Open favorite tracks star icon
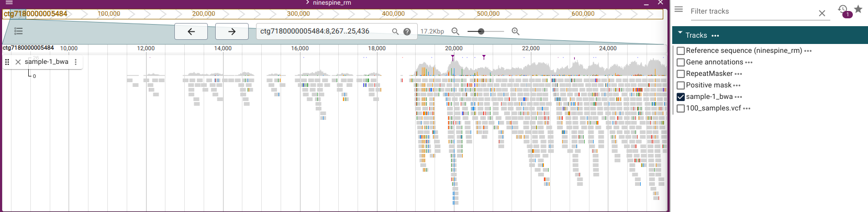The height and width of the screenshot is (212, 868). 858,9
